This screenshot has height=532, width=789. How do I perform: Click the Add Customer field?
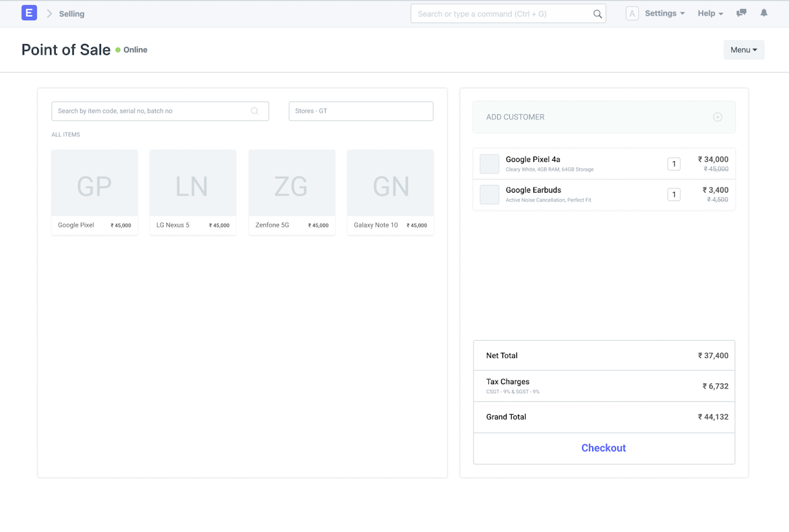tap(604, 117)
